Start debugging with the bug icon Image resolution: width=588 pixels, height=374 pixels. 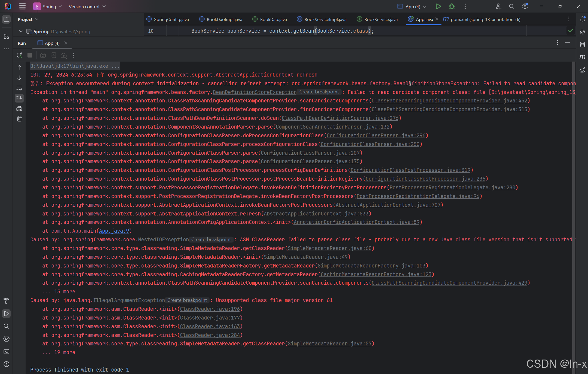(451, 6)
